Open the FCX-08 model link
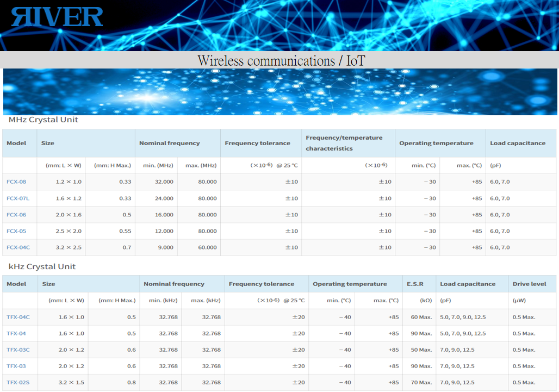559x392 pixels. point(16,182)
